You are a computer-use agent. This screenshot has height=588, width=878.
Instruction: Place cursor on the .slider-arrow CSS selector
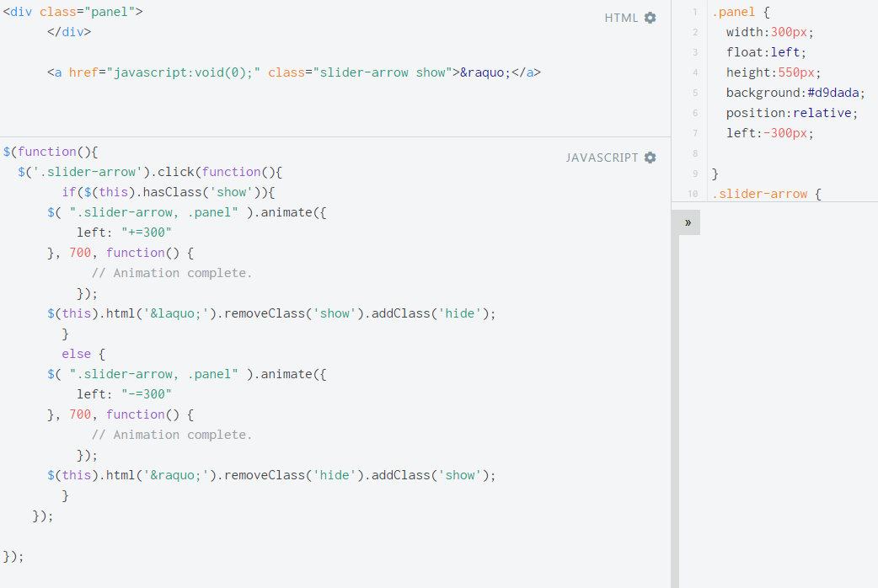point(760,194)
